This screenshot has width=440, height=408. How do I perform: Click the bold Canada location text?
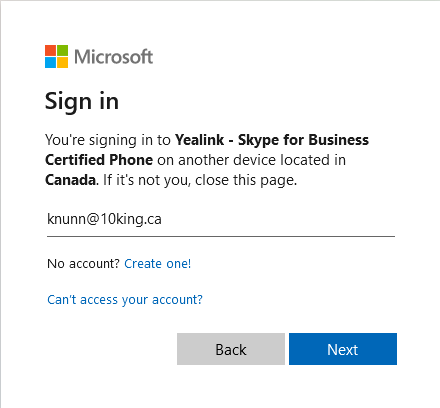[71, 180]
